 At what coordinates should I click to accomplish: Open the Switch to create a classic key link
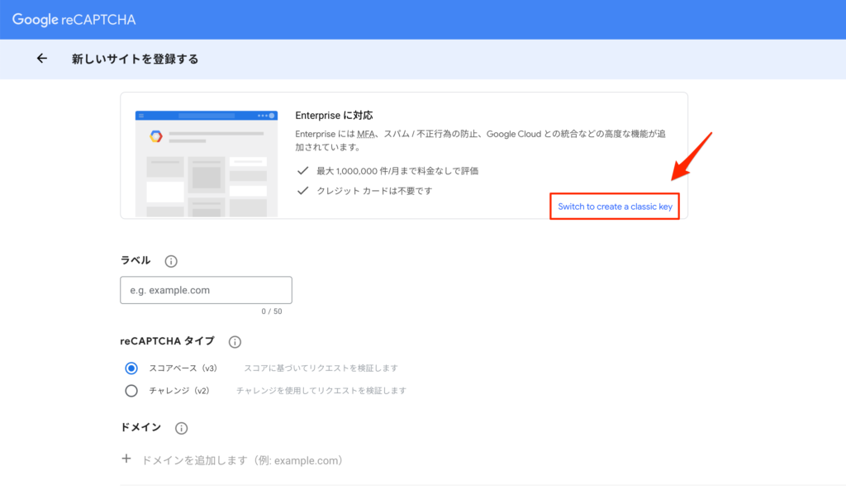click(615, 207)
